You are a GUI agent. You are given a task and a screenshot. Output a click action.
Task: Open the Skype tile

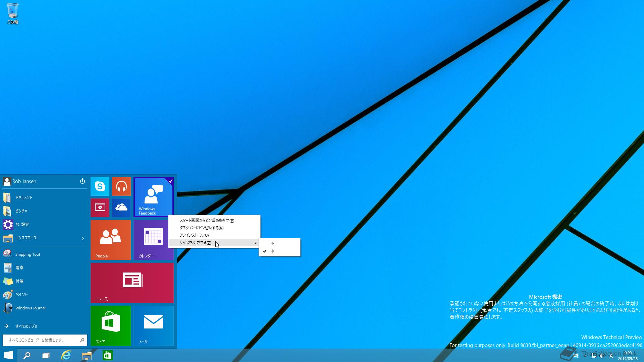pyautogui.click(x=100, y=186)
